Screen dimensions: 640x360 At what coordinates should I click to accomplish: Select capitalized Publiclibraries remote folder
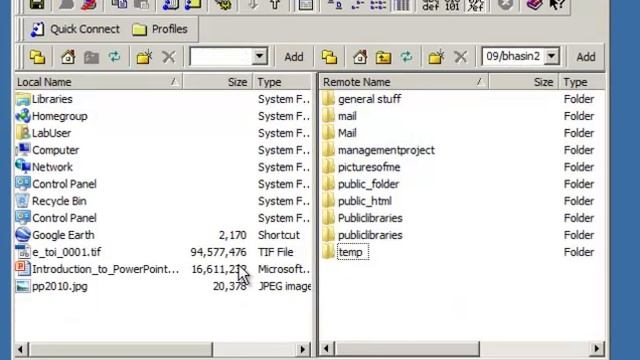coord(370,218)
